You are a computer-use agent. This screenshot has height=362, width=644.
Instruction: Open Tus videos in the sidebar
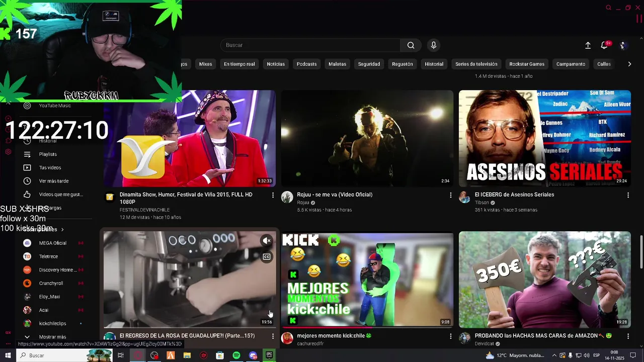50,167
